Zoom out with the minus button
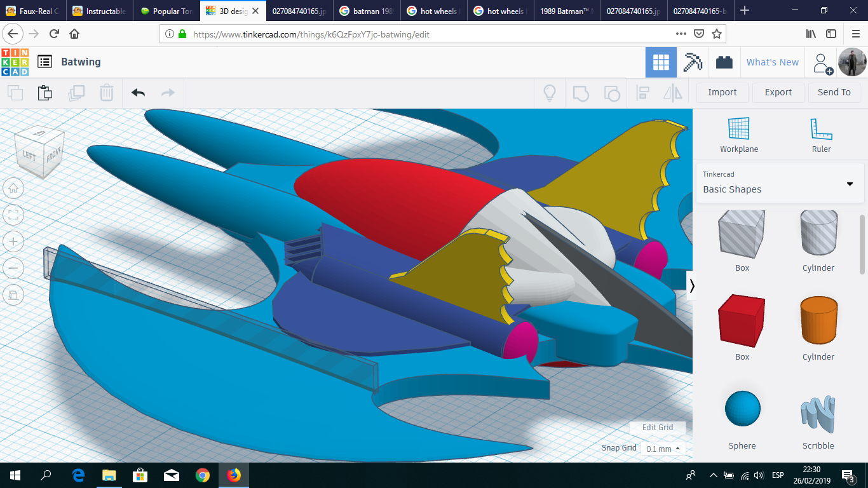The width and height of the screenshot is (868, 488). tap(13, 268)
